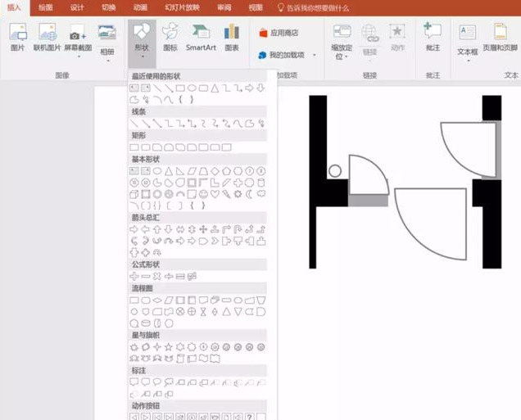
Task: Pick isosceles triangle in 基本形状
Action: pyautogui.click(x=169, y=171)
